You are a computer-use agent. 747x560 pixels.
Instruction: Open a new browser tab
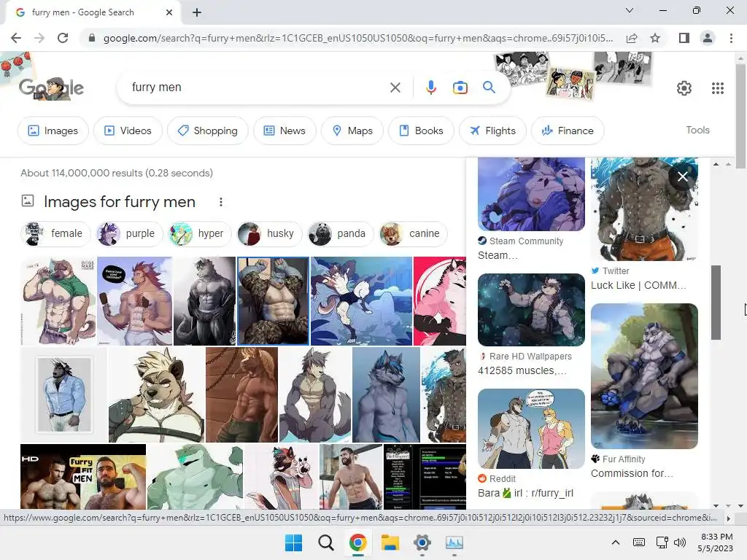[x=197, y=13]
